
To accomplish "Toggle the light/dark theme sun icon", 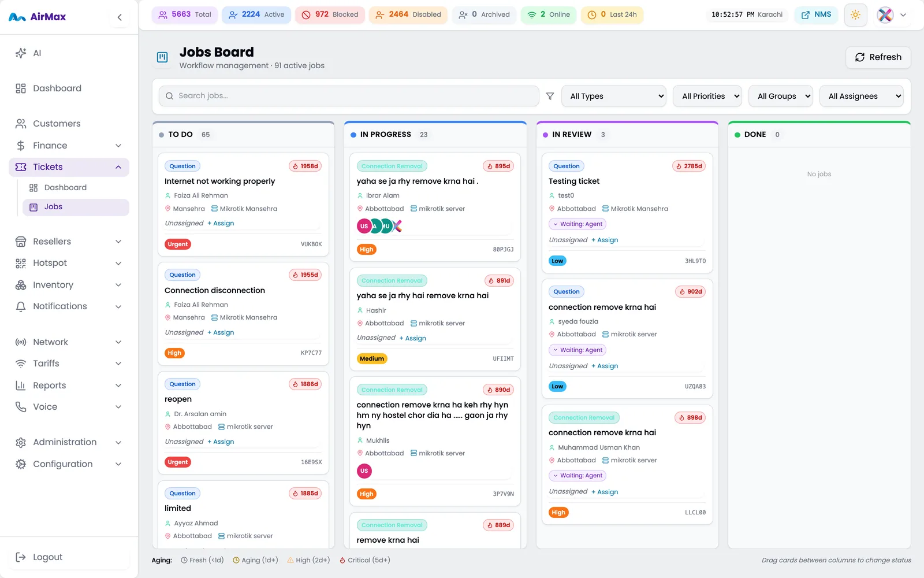I will click(x=855, y=14).
